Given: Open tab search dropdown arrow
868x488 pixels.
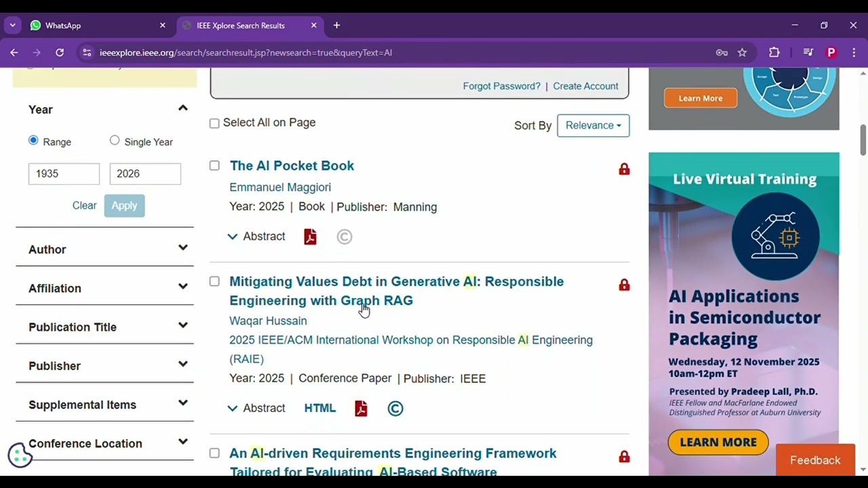Looking at the screenshot, I should tap(12, 26).
